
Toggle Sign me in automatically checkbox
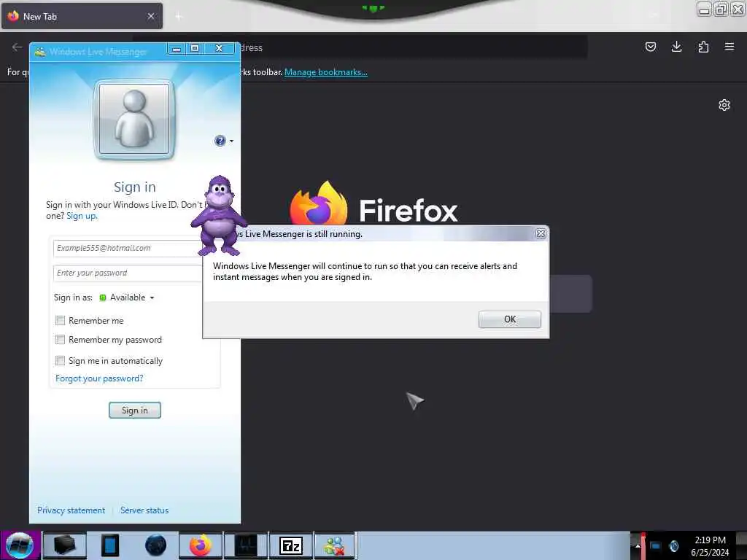(60, 360)
